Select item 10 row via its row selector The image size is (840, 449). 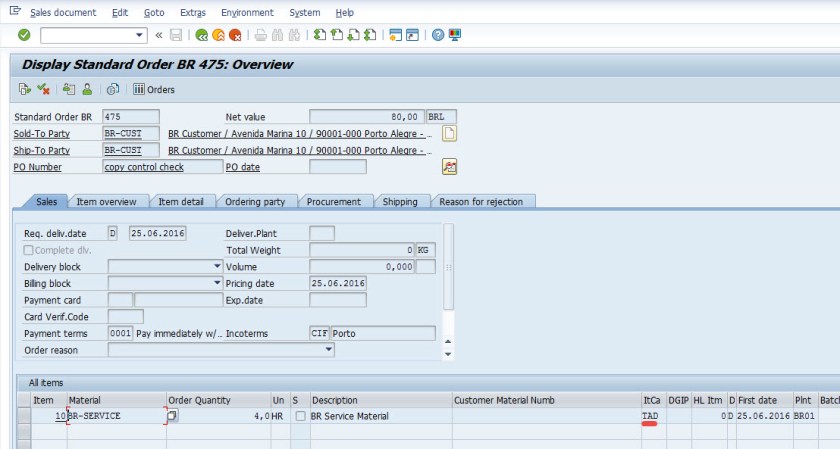coord(24,416)
